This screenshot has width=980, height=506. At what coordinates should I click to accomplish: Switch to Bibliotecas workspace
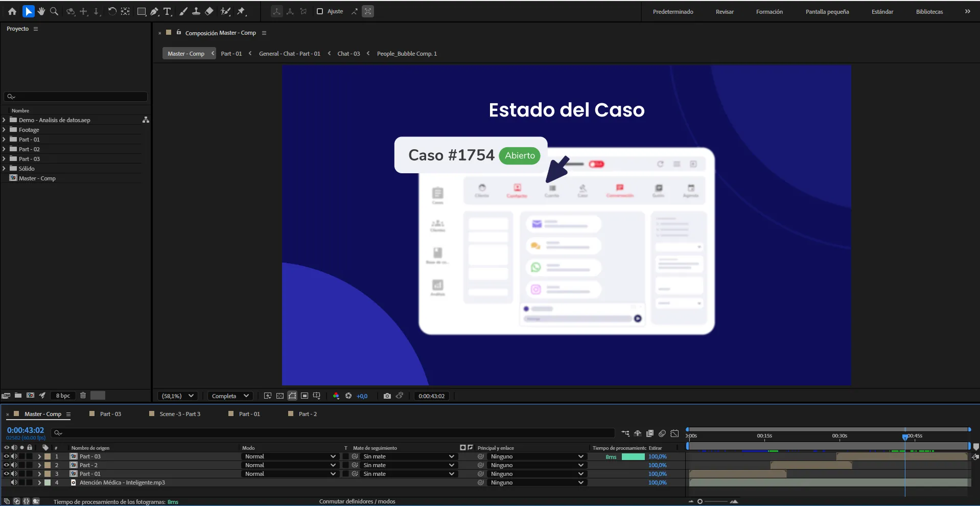(929, 12)
